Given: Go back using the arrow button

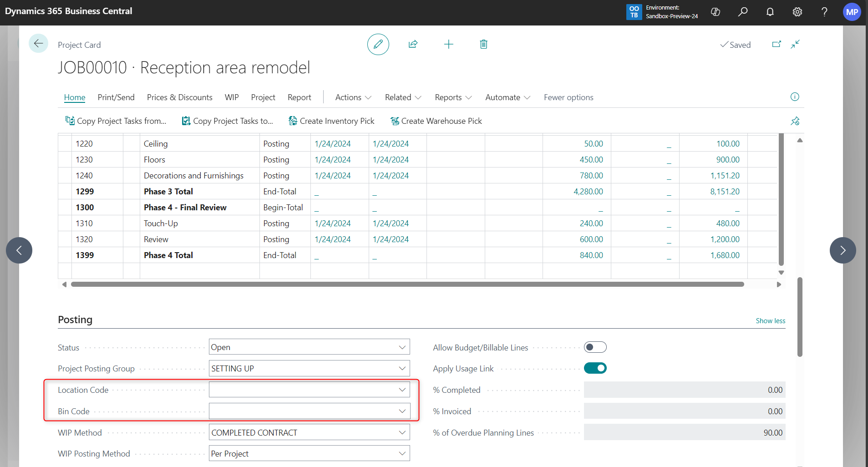Looking at the screenshot, I should click(38, 44).
